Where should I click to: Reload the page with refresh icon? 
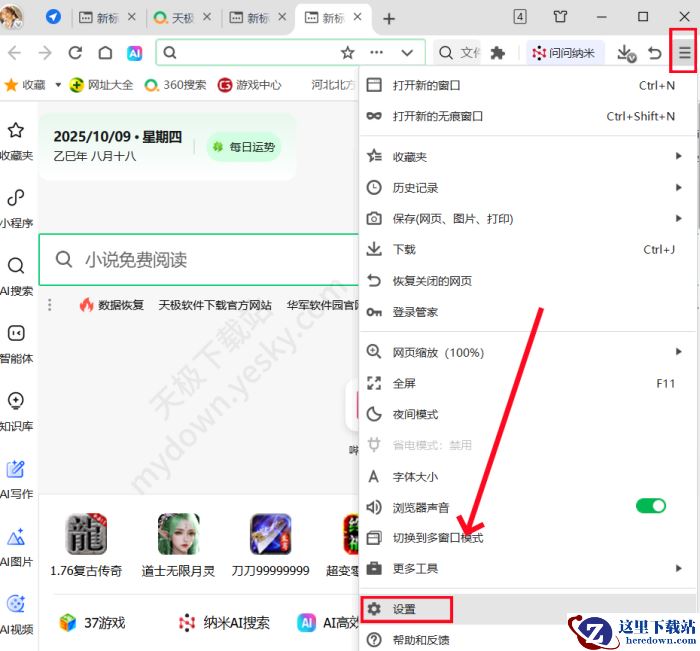pyautogui.click(x=75, y=53)
